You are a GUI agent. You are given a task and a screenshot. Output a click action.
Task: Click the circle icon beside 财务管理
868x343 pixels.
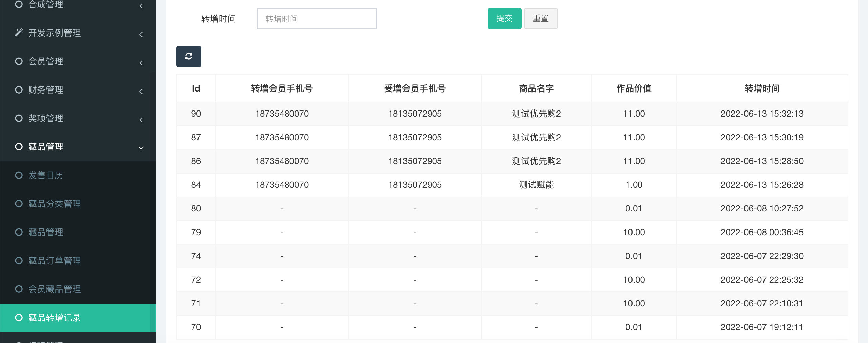19,90
